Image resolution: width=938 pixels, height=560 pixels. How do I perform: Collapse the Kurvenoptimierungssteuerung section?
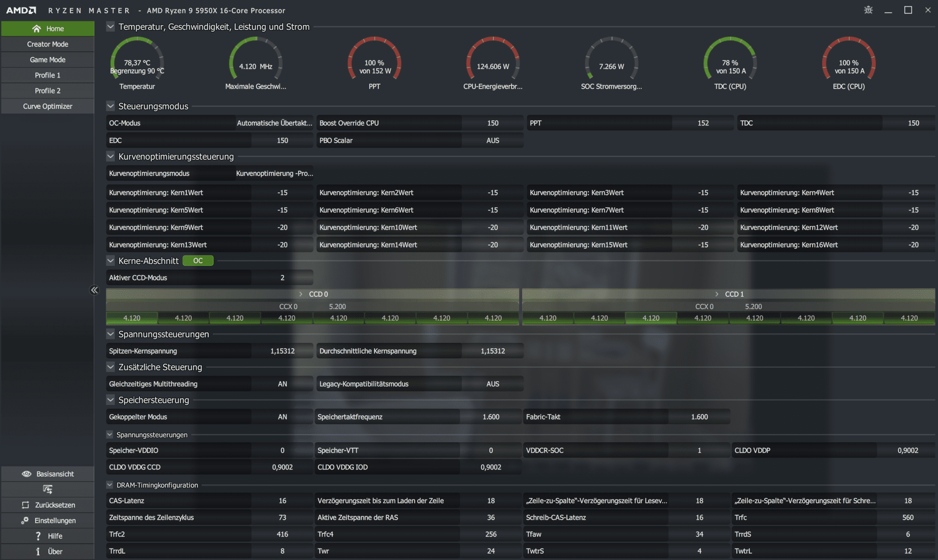pos(110,156)
